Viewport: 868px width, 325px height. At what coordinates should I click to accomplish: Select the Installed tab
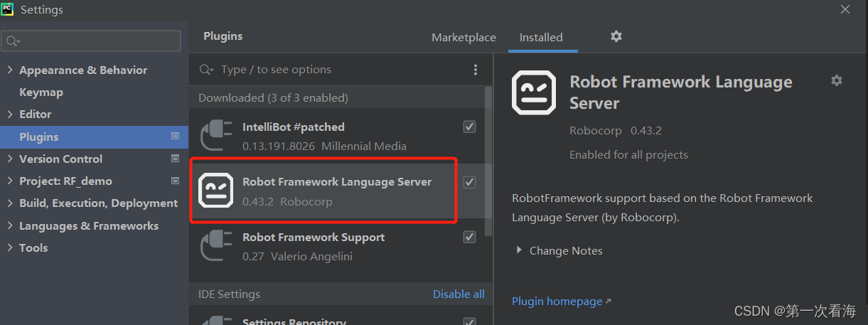coord(541,37)
